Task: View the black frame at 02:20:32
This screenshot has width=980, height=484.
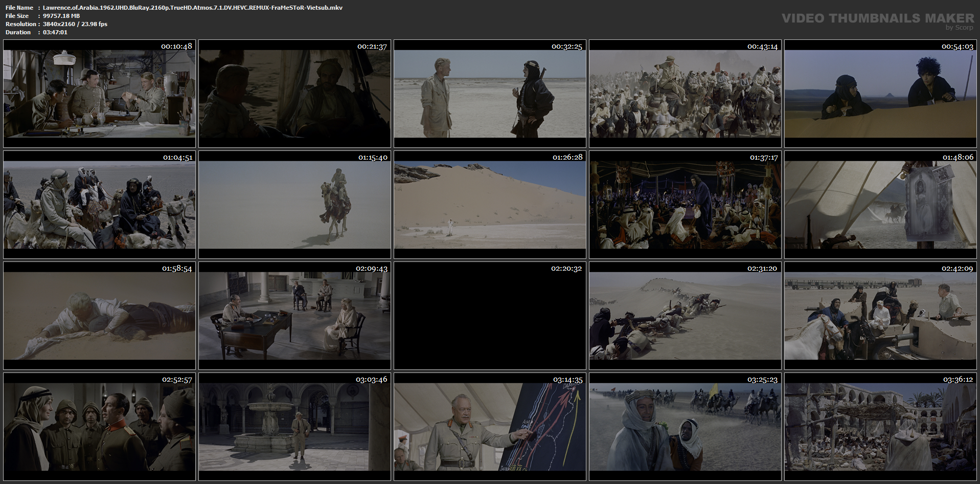Action: click(490, 316)
